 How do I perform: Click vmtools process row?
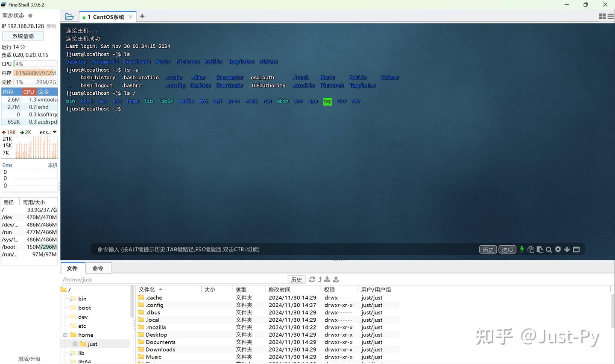(x=29, y=99)
